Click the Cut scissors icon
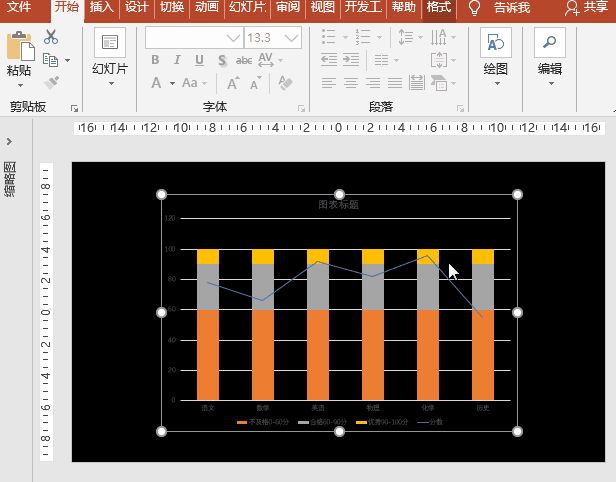The image size is (616, 482). (x=51, y=37)
